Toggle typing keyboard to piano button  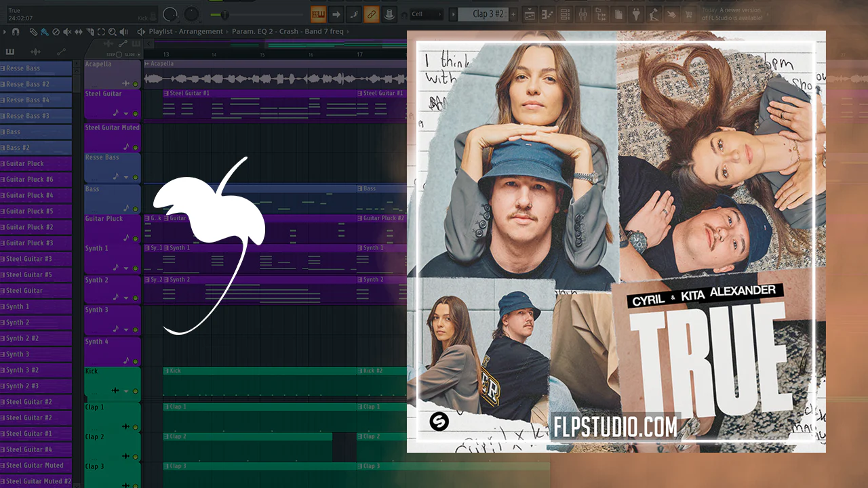coord(318,14)
